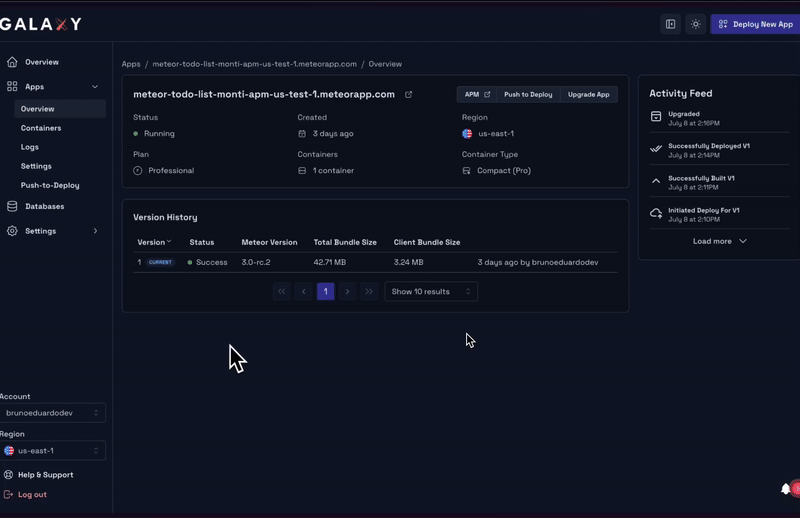Click Push to Deploy button
Viewport: 800px width, 518px height.
click(528, 94)
